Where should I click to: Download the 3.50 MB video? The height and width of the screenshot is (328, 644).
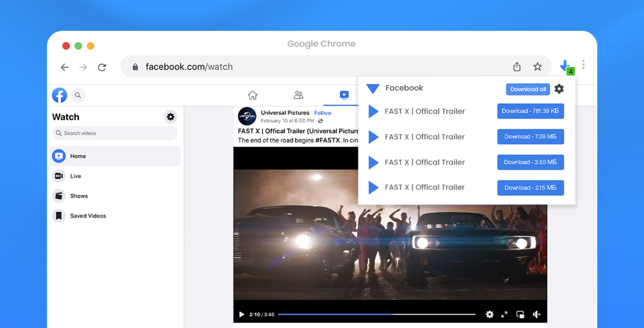(531, 162)
